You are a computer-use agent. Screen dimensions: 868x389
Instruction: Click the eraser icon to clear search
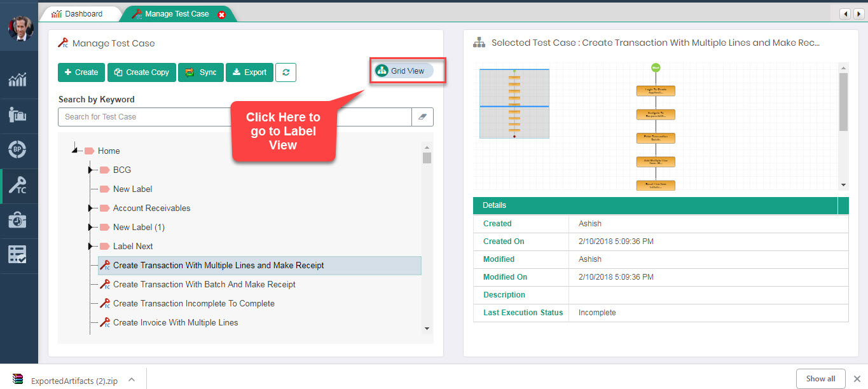point(423,117)
